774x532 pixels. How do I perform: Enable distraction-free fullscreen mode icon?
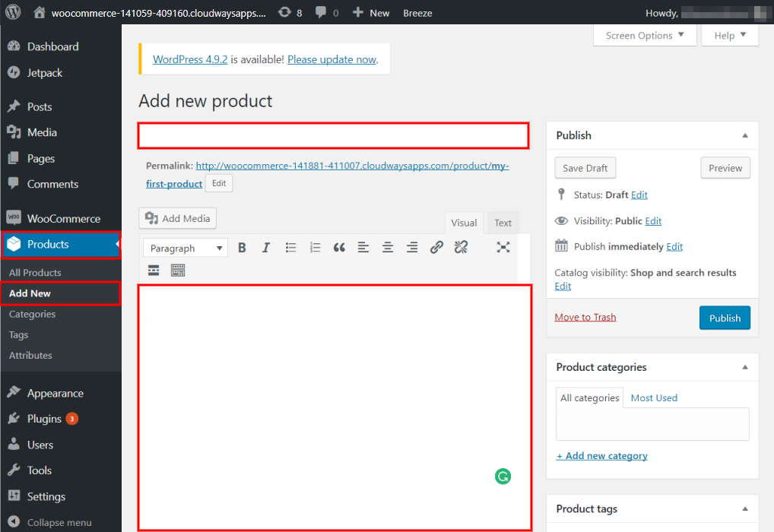(x=503, y=248)
